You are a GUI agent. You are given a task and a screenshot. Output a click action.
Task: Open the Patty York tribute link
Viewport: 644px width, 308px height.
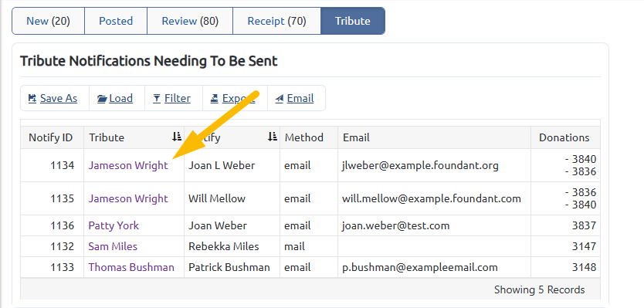pyautogui.click(x=114, y=226)
